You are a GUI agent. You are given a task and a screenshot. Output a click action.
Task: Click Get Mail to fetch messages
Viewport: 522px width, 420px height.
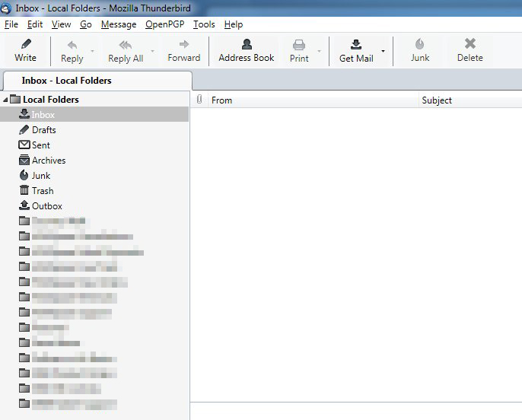tap(356, 51)
